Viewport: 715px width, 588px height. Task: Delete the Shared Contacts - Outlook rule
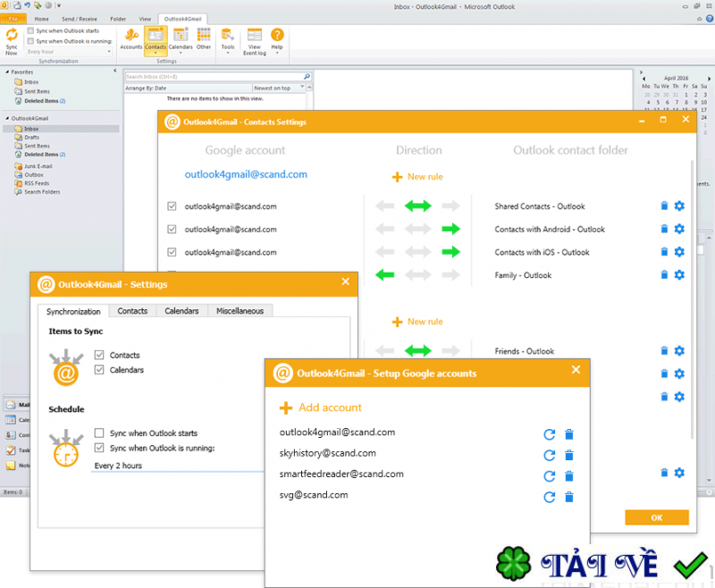click(x=664, y=206)
